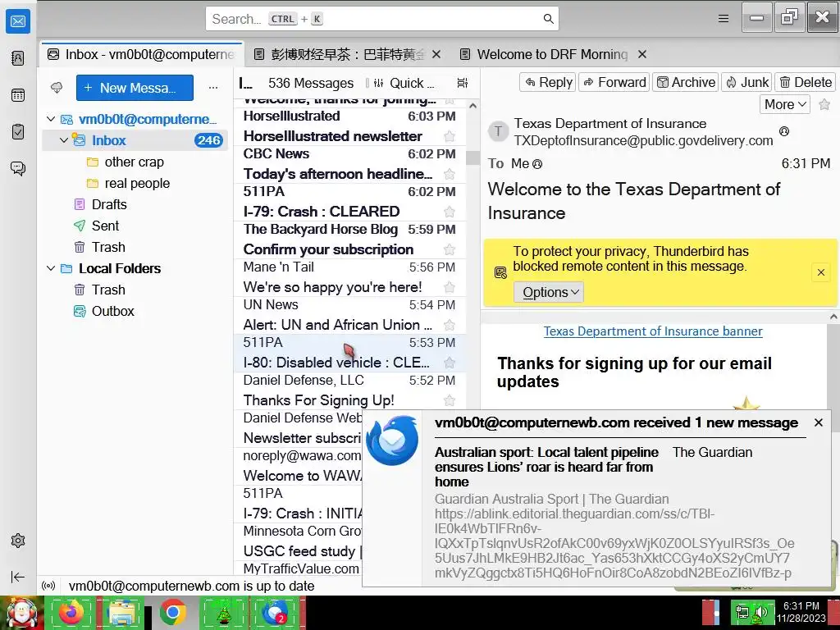This screenshot has height=630, width=840.
Task: Star the Today's afternoon headlines message
Action: (x=450, y=174)
